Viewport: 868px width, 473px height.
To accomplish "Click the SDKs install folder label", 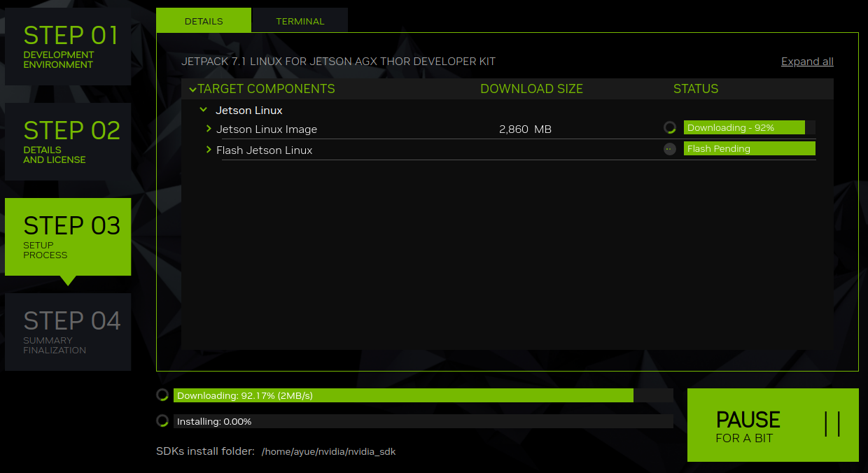I will point(205,451).
